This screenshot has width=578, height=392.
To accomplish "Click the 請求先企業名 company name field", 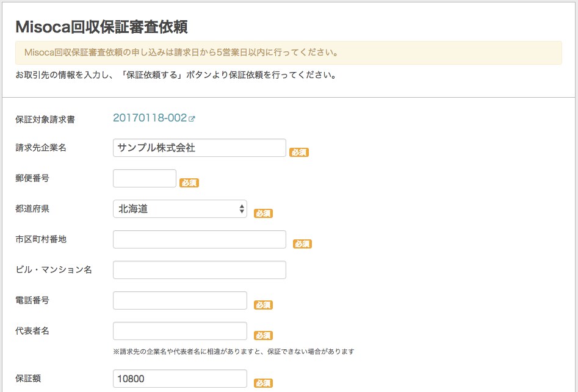I will click(200, 148).
